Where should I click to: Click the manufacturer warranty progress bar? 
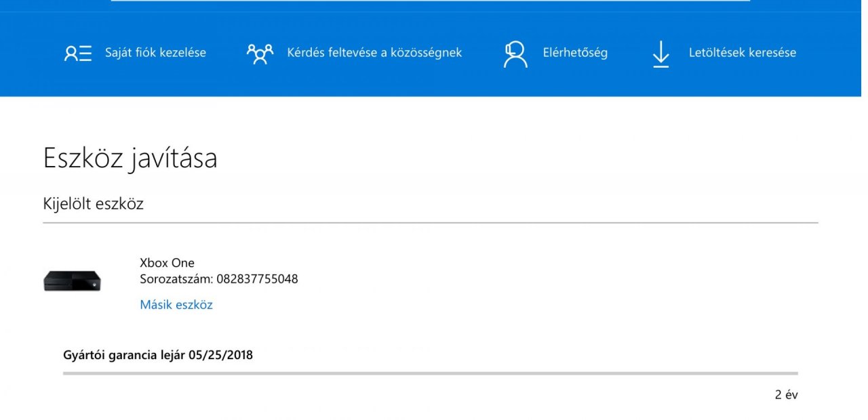(x=430, y=373)
